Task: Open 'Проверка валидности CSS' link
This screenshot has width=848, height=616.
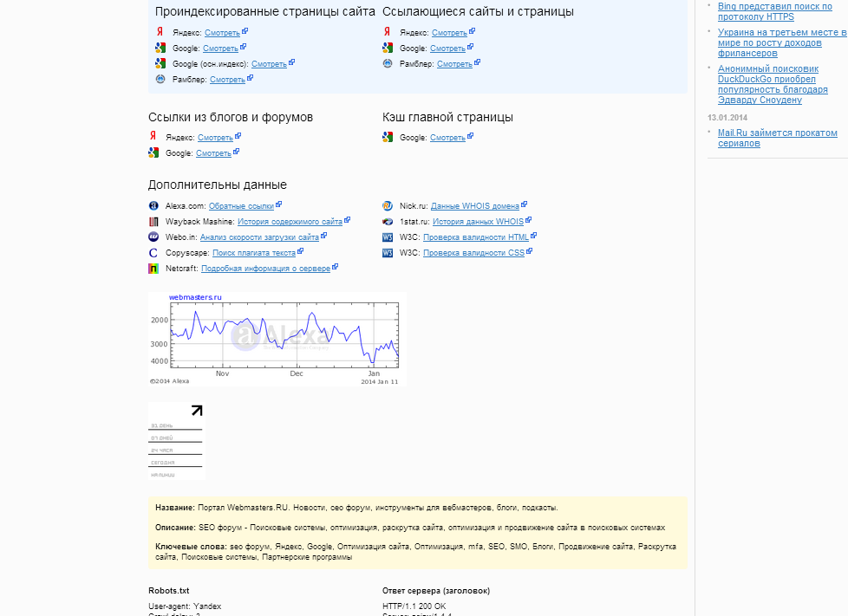Action: [x=473, y=253]
